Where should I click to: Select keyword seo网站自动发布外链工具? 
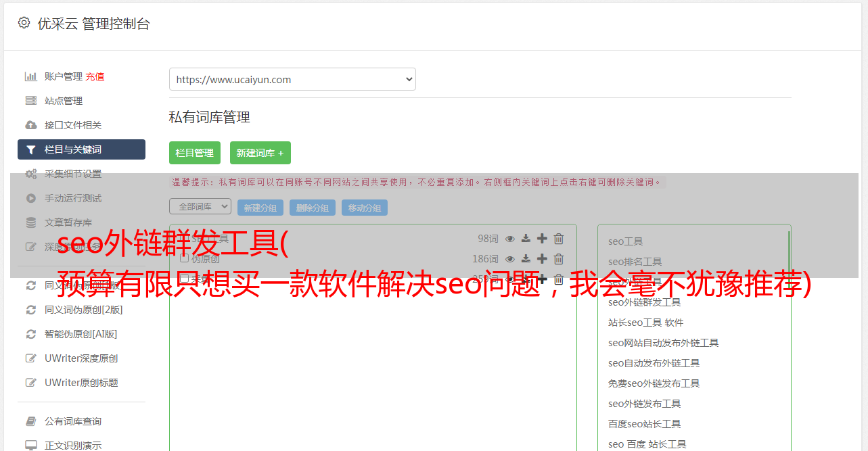pyautogui.click(x=664, y=343)
